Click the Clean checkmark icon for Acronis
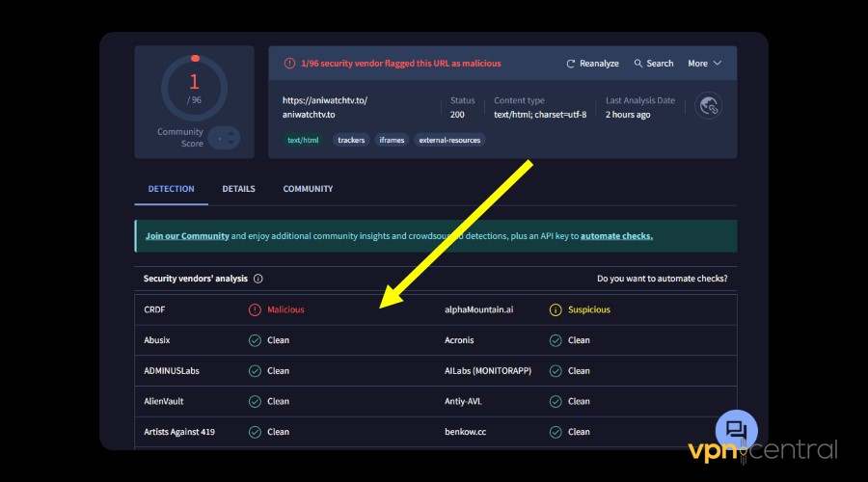The width and height of the screenshot is (868, 482). [x=556, y=340]
